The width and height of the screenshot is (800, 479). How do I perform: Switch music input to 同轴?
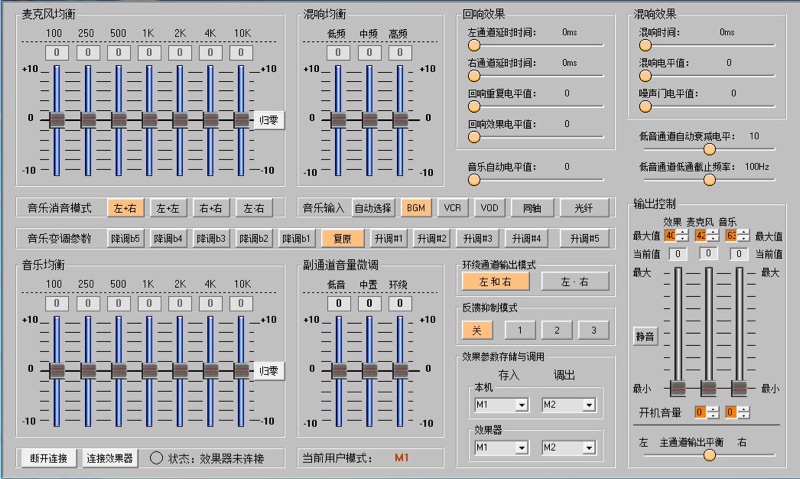[532, 208]
